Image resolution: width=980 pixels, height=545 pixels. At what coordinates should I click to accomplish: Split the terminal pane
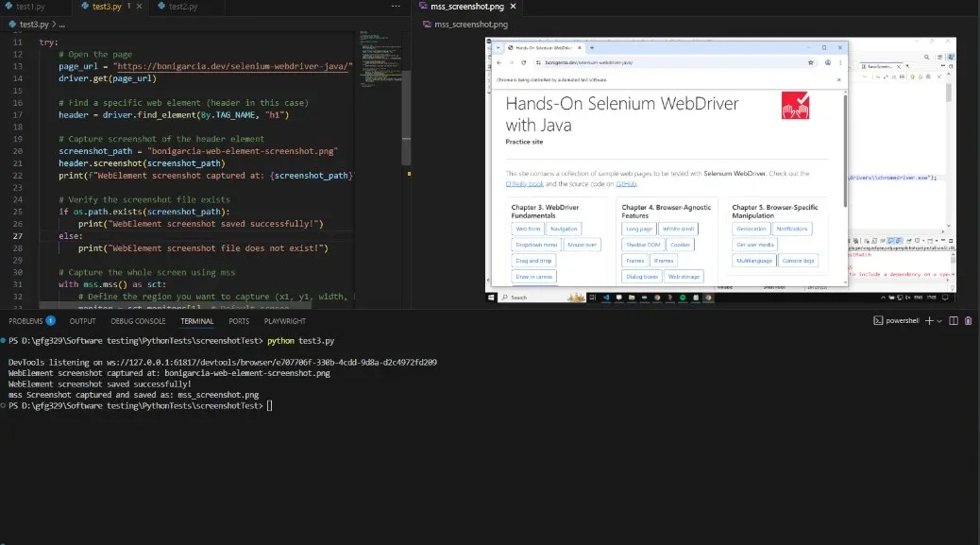tap(954, 320)
